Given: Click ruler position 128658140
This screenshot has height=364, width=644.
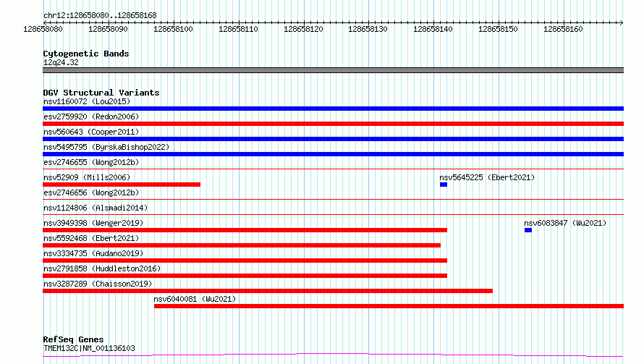Looking at the screenshot, I should [x=433, y=29].
